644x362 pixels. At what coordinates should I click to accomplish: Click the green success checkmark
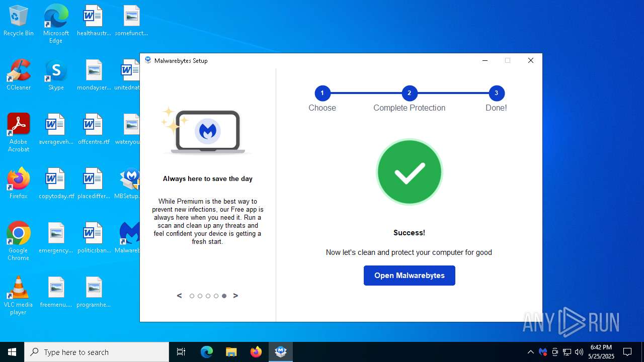click(410, 172)
